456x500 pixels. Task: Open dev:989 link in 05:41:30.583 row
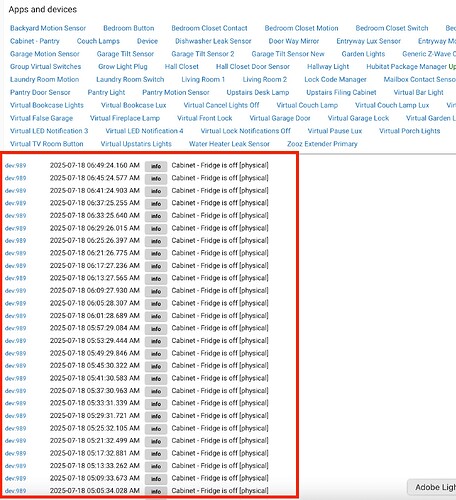pos(15,379)
